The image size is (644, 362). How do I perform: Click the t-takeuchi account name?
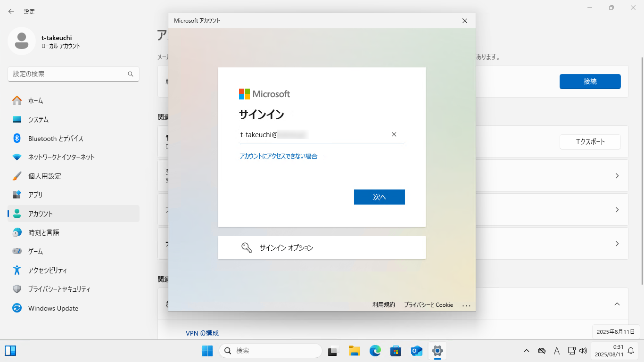pos(57,38)
